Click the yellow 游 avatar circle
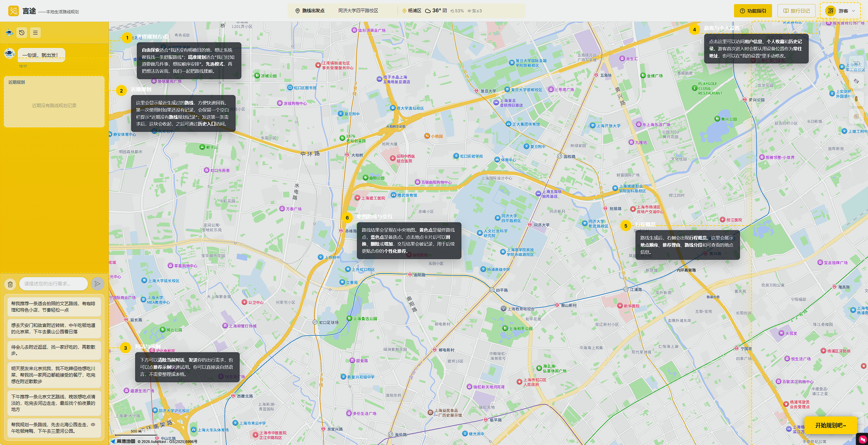The image size is (868, 445). pyautogui.click(x=831, y=11)
